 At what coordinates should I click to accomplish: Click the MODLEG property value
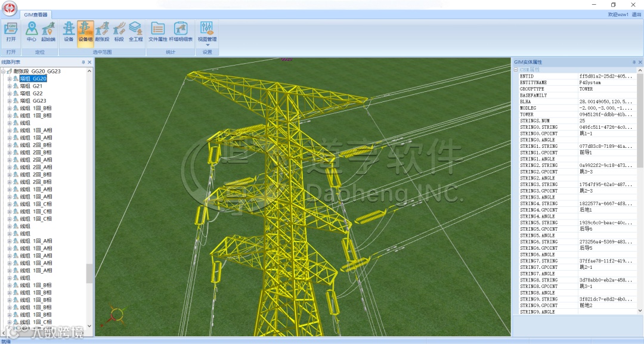click(605, 108)
